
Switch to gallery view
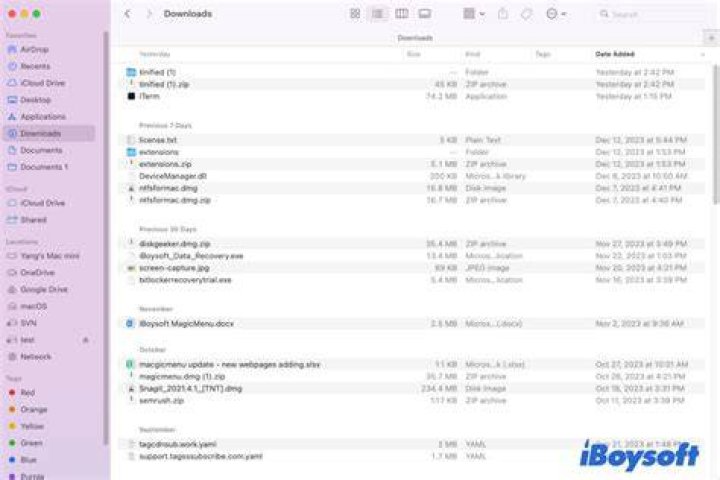click(x=424, y=14)
